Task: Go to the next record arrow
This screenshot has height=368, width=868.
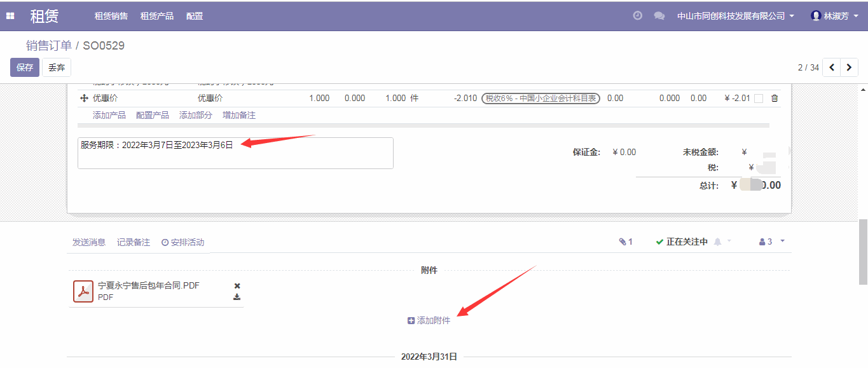Action: pos(849,67)
